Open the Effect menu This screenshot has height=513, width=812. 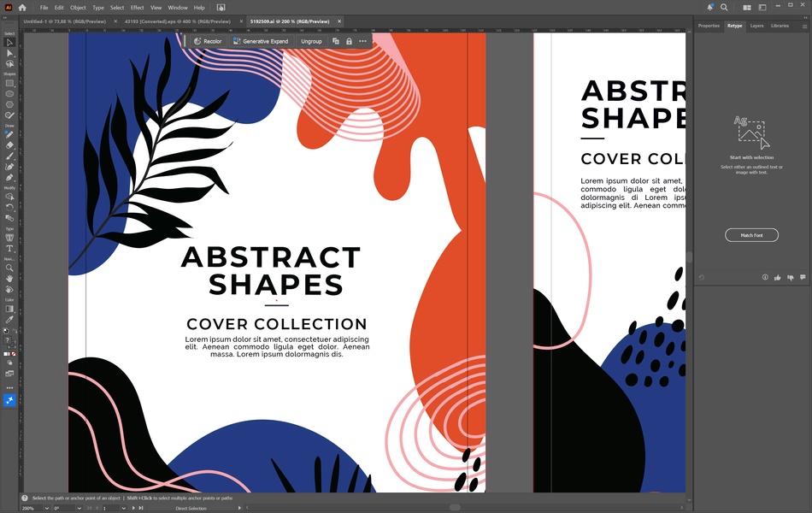click(138, 8)
